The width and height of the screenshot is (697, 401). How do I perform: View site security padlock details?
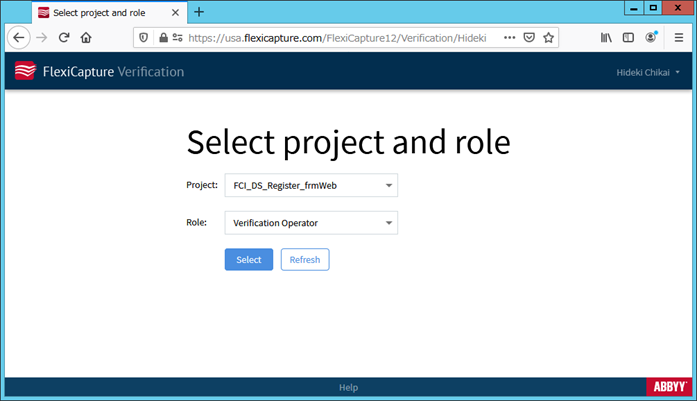[x=163, y=38]
